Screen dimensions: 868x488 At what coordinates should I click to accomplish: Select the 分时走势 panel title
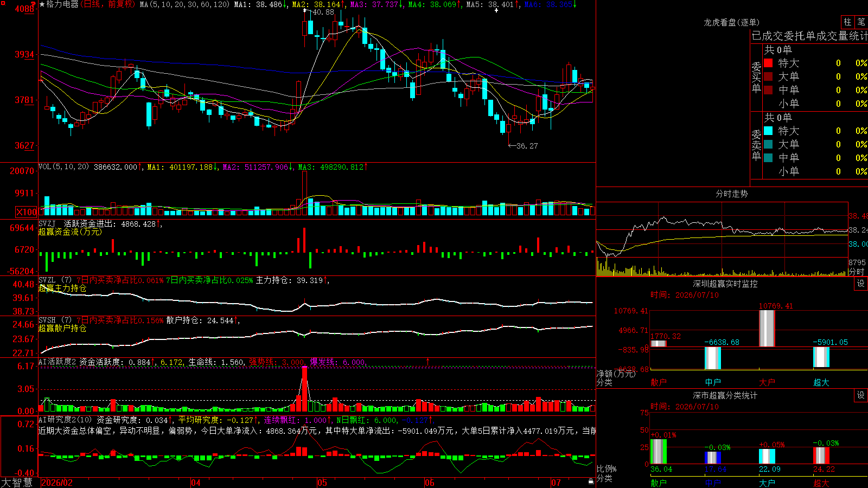point(732,194)
